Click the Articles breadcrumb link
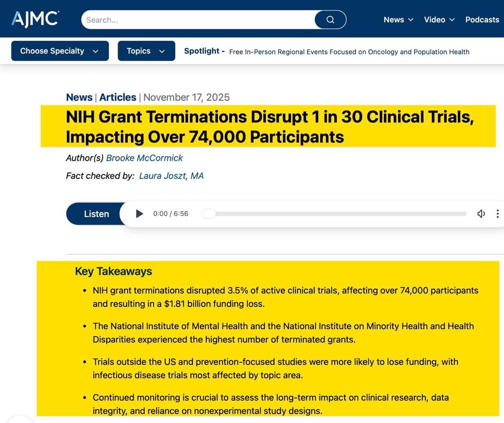 (x=118, y=97)
